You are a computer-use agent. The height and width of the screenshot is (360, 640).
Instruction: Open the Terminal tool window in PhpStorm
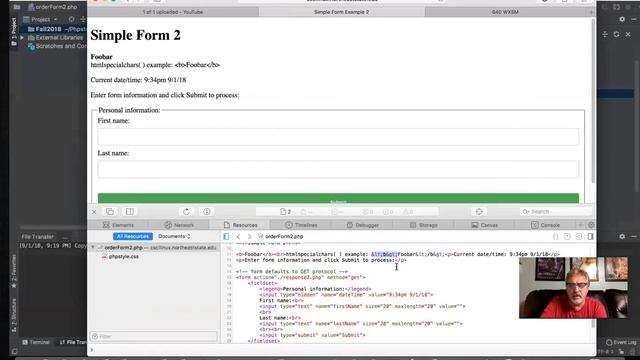pyautogui.click(x=36, y=342)
